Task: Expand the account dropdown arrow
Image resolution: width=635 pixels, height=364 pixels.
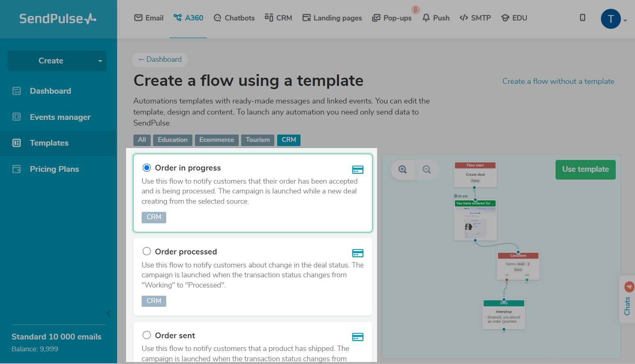Action: click(625, 20)
